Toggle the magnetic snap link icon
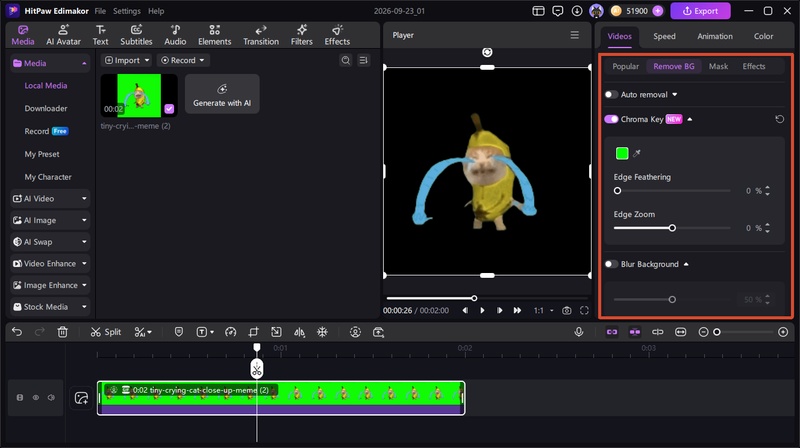The height and width of the screenshot is (448, 800). (x=612, y=332)
